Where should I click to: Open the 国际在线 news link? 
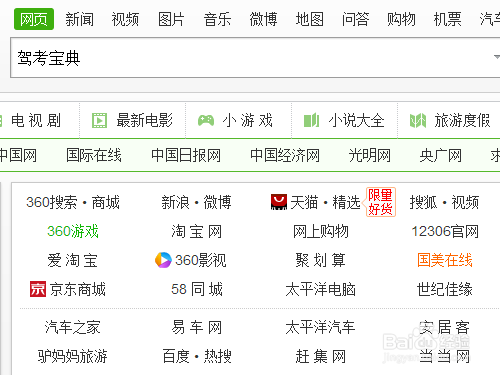(94, 155)
